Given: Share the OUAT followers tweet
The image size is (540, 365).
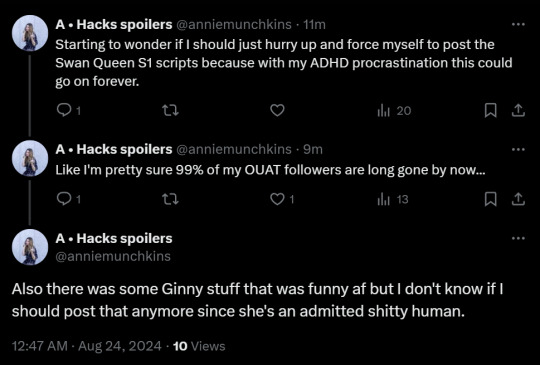Looking at the screenshot, I should click(x=518, y=199).
